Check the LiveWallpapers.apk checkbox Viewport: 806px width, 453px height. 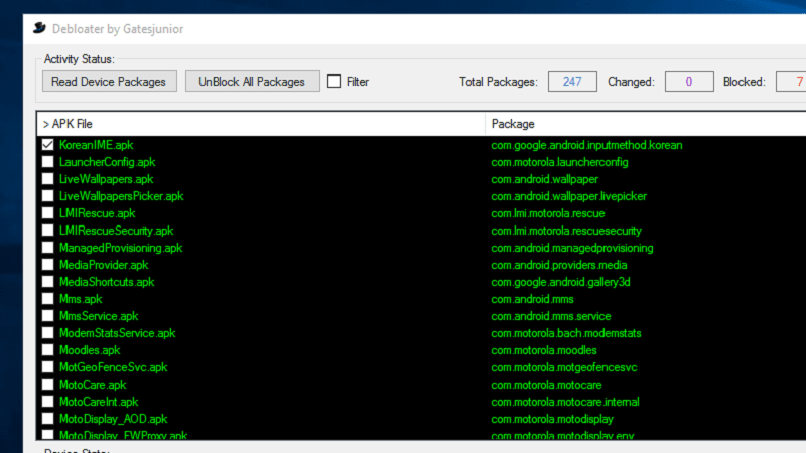[x=47, y=179]
